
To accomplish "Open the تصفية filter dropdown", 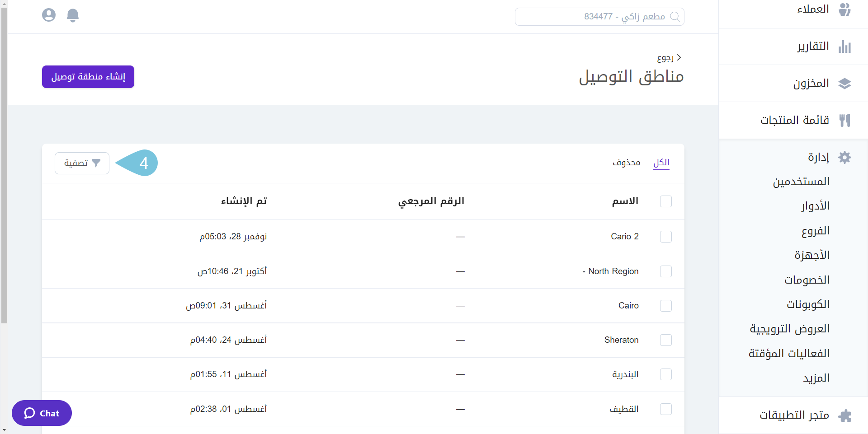I will tap(82, 163).
